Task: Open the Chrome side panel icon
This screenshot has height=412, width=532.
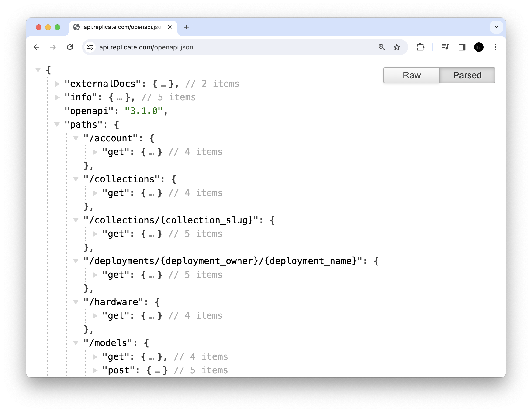Action: coord(462,47)
